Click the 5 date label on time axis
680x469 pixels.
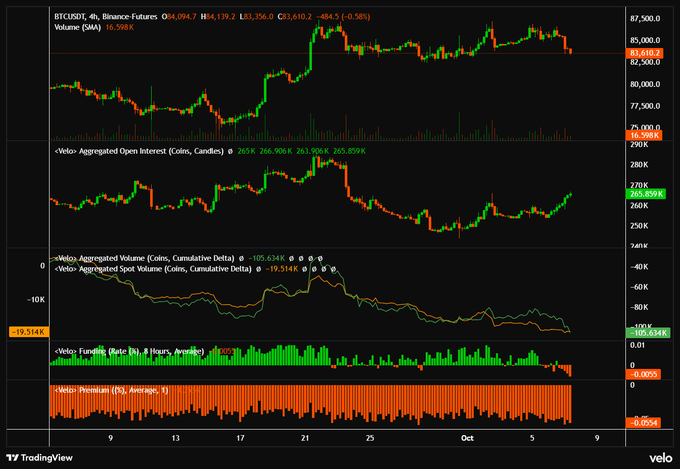pyautogui.click(x=532, y=439)
